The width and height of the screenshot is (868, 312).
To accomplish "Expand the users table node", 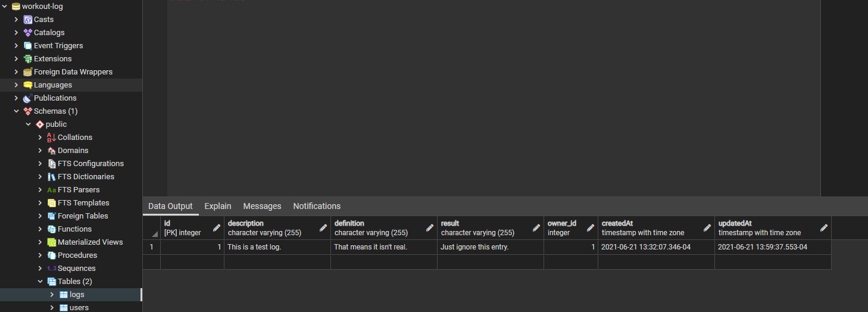I will [x=52, y=308].
